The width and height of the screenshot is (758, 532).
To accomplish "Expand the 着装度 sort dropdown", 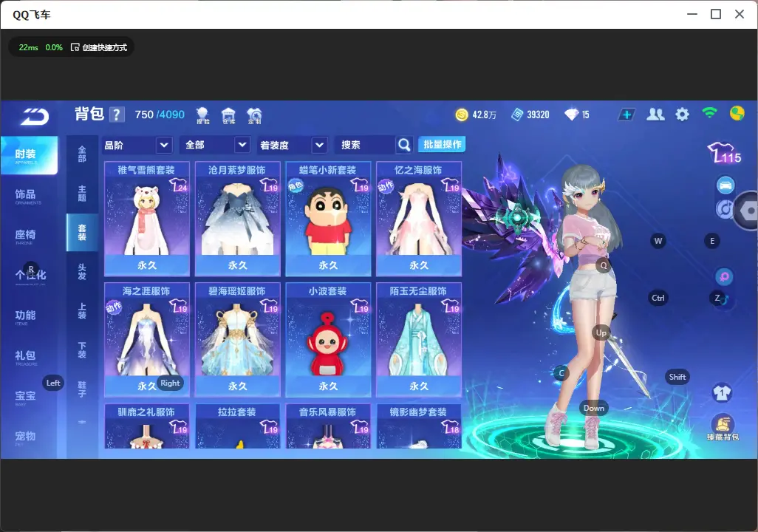I will click(292, 145).
